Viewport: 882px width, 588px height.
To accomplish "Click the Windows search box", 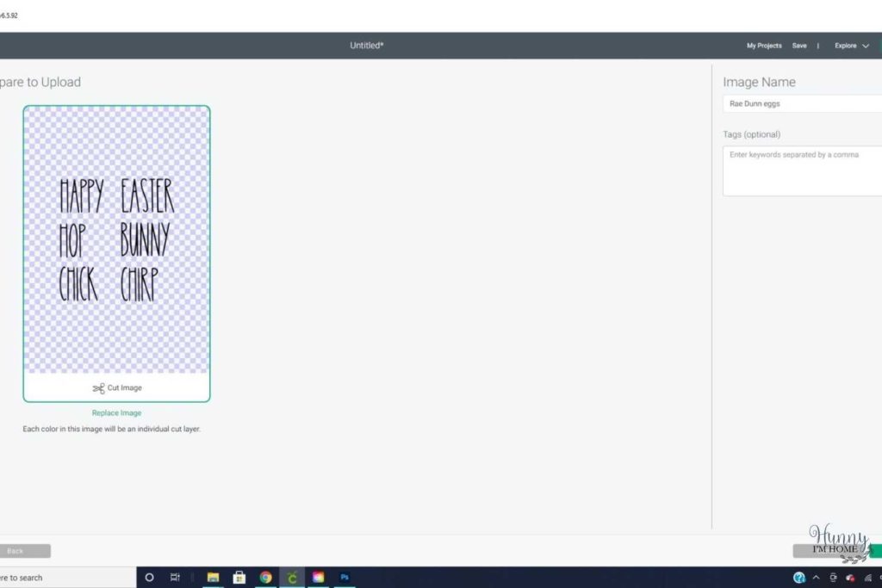I will coord(67,578).
